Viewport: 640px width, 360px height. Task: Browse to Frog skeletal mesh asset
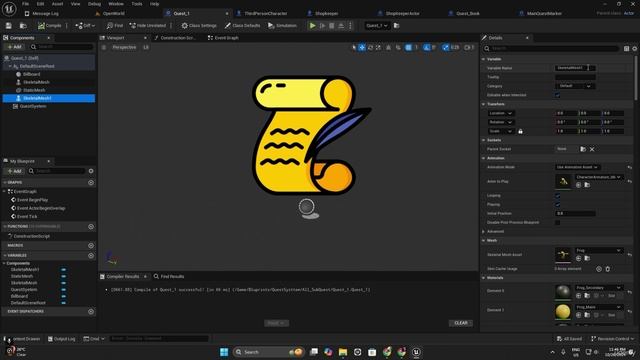point(587,258)
